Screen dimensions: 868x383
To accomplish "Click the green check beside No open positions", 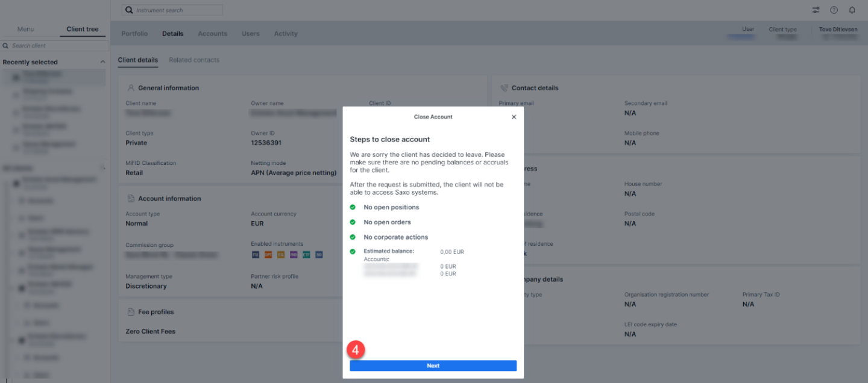I will 353,207.
